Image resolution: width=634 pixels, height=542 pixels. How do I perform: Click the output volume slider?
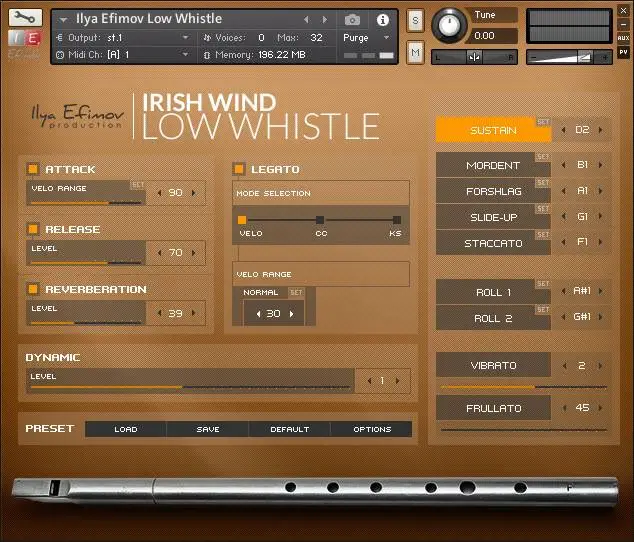tap(568, 57)
